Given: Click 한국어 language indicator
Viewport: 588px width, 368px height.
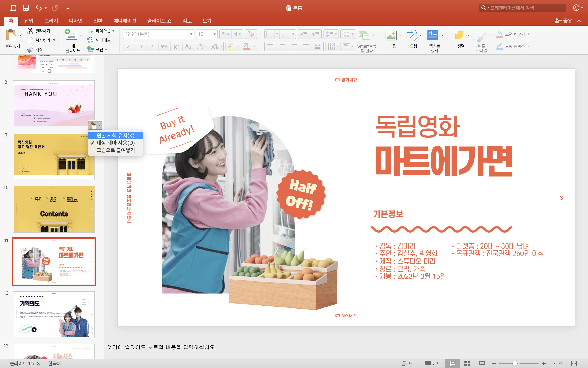Looking at the screenshot, I should (55, 363).
